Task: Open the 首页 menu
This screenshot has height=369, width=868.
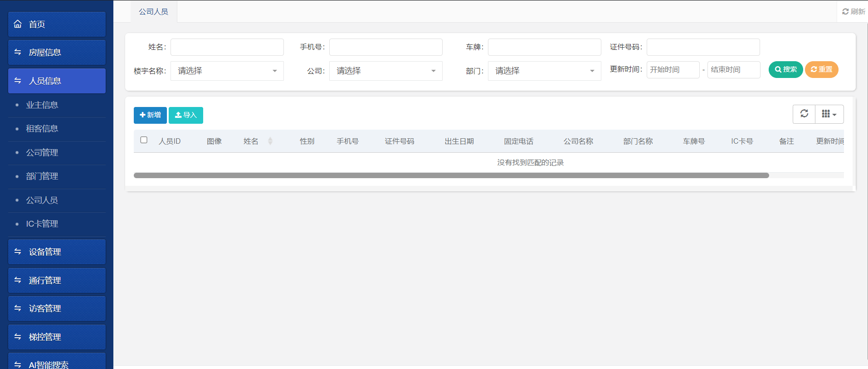Action: click(57, 24)
